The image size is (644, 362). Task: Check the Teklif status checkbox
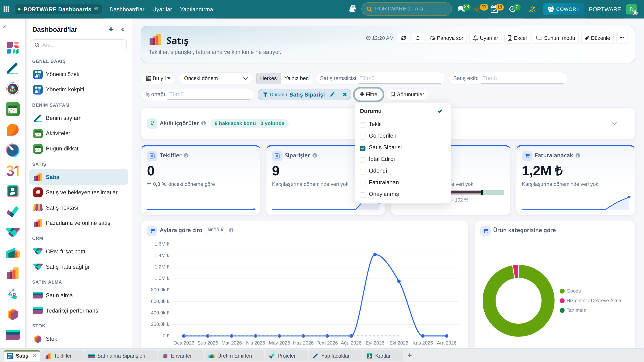point(362,125)
